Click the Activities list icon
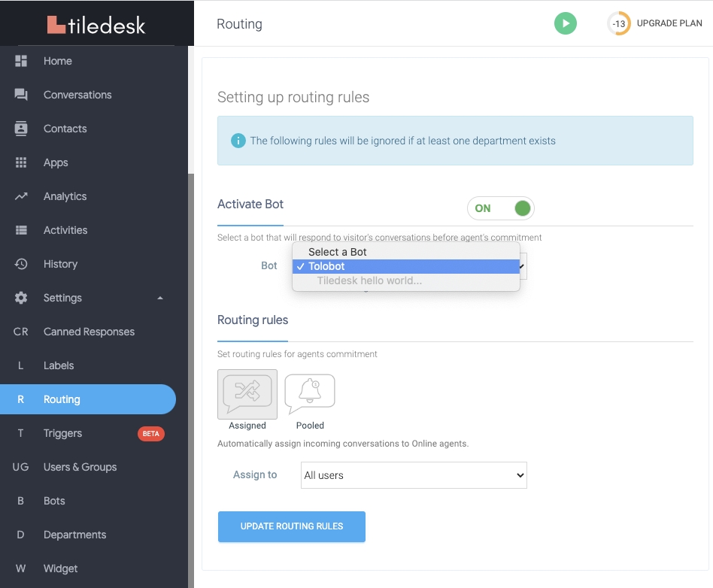Image resolution: width=713 pixels, height=588 pixels. 21,230
